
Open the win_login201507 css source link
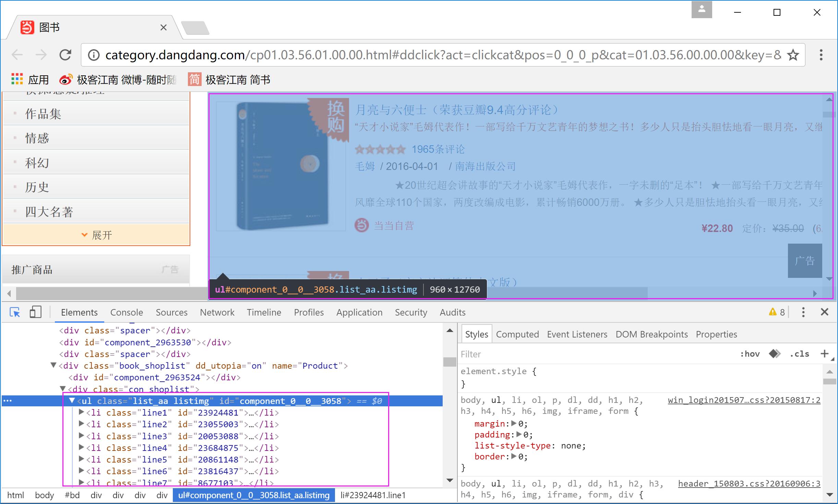coord(744,400)
